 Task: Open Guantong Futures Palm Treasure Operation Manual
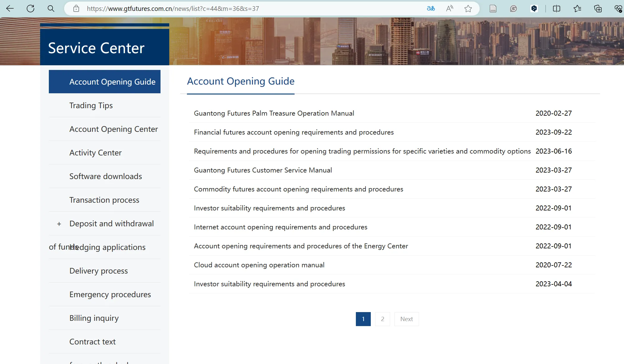[274, 113]
